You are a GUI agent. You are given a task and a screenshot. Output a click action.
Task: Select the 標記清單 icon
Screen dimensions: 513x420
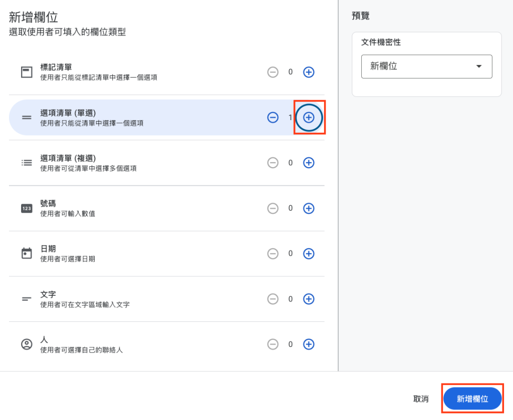pyautogui.click(x=27, y=72)
